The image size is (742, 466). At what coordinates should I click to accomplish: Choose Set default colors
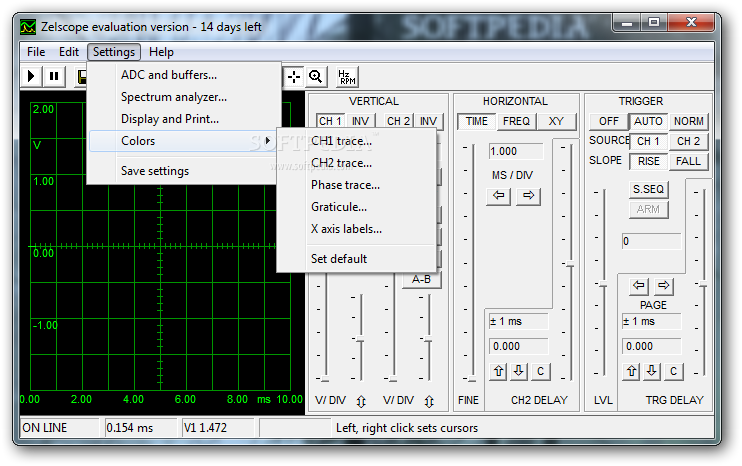357,259
